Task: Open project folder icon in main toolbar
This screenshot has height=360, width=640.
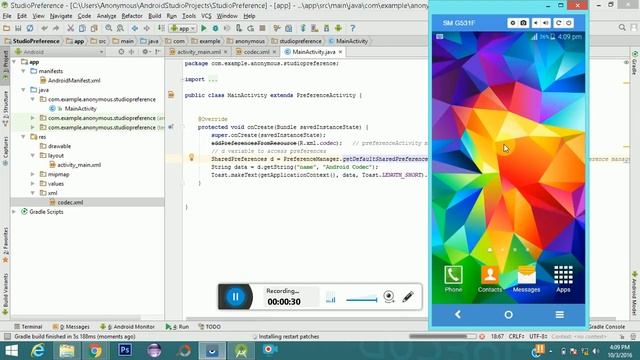Action: click(7, 28)
